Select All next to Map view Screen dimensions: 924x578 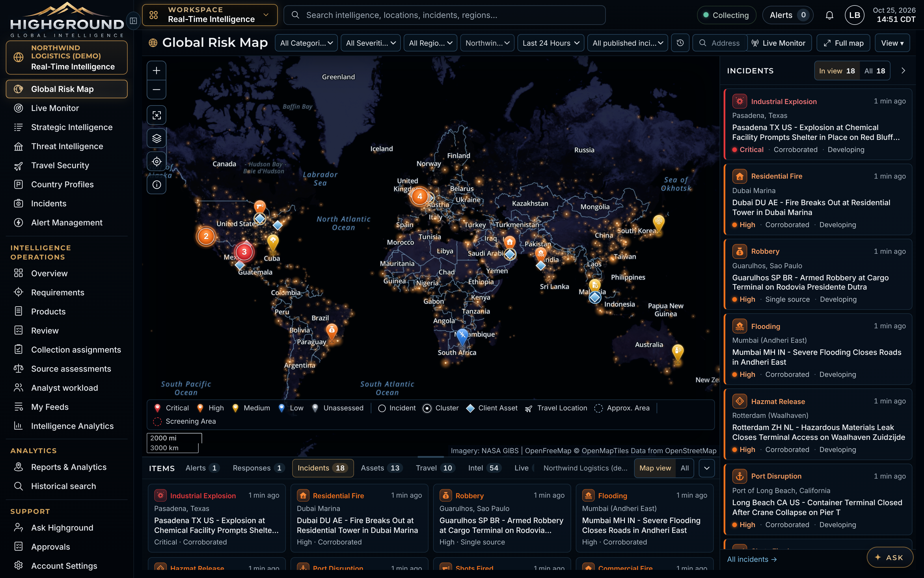pyautogui.click(x=685, y=468)
